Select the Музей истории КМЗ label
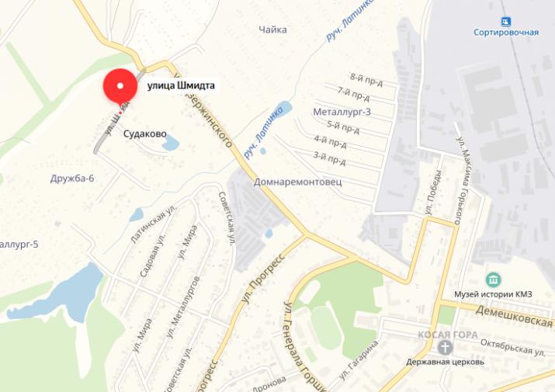Screen dimensions: 555x392 click(x=493, y=294)
